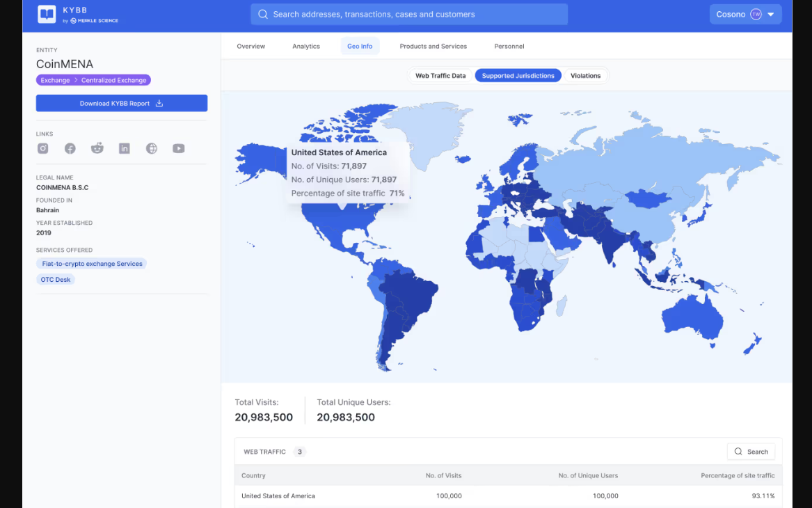The width and height of the screenshot is (812, 508).
Task: Select the Geo Info tab
Action: (x=360, y=46)
